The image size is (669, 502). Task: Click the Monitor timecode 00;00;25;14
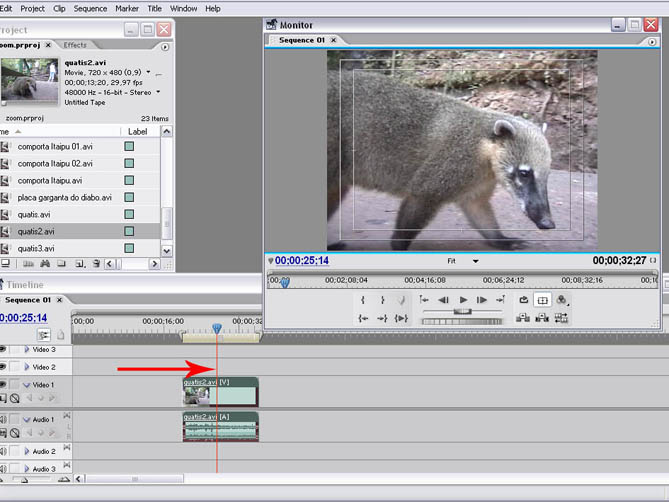pos(303,261)
